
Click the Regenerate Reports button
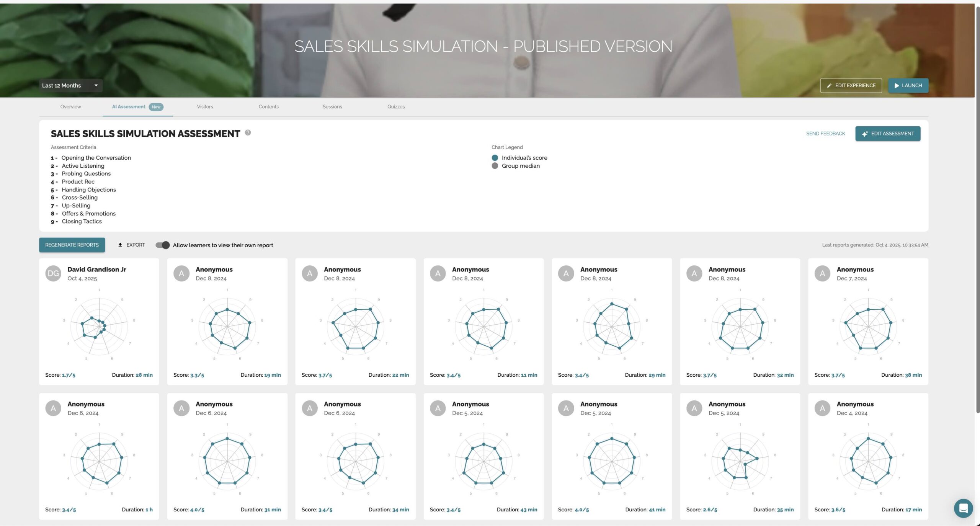(x=72, y=245)
